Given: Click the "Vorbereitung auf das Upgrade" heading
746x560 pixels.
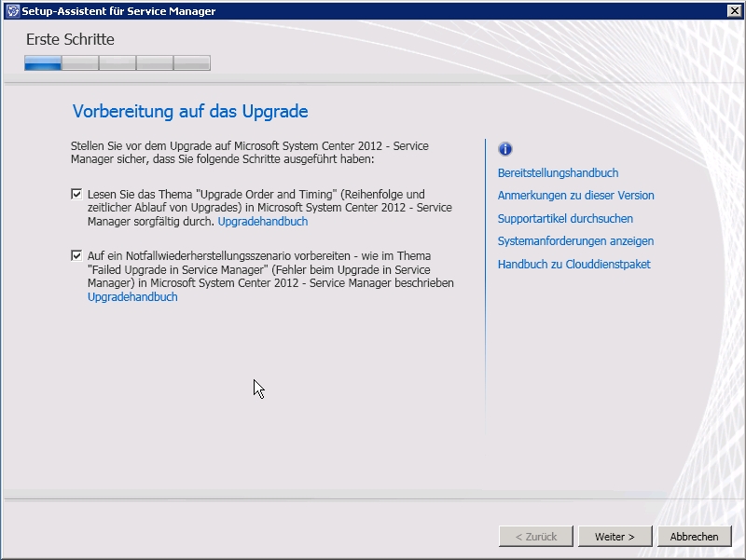Looking at the screenshot, I should click(190, 112).
